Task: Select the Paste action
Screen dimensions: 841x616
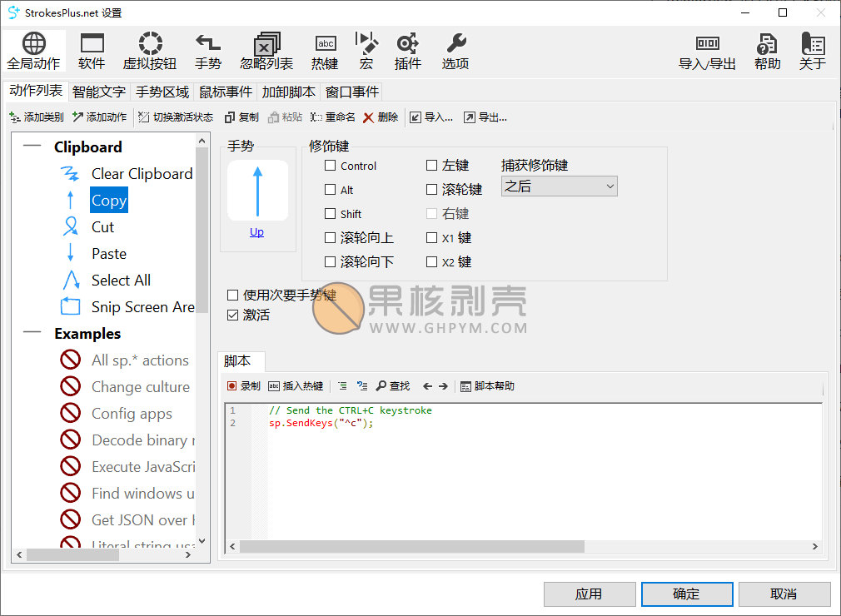Action: tap(109, 254)
